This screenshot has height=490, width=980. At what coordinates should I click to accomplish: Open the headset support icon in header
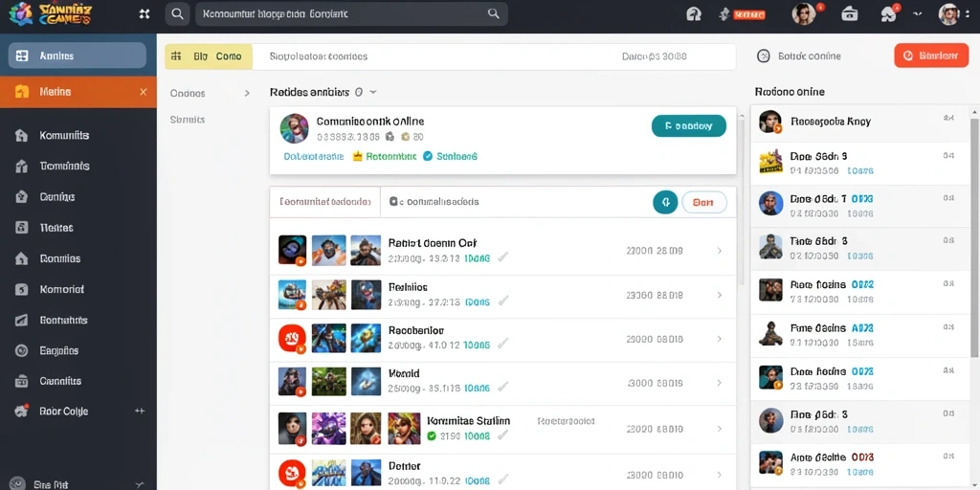[694, 14]
